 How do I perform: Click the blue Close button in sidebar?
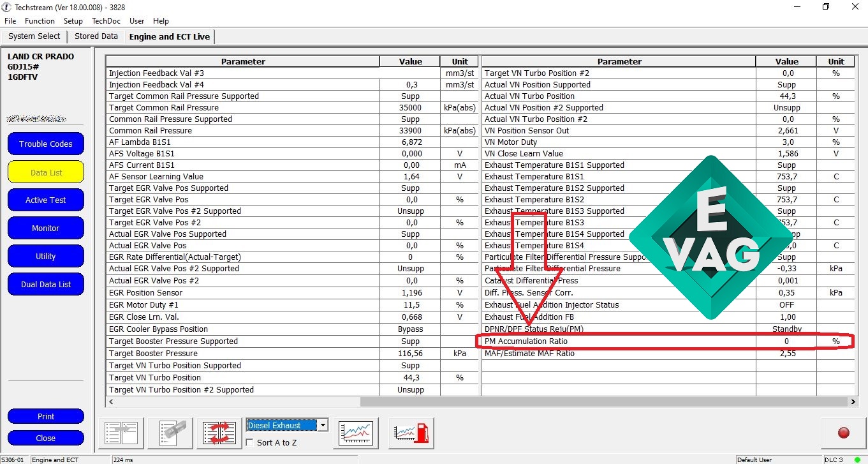(x=46, y=438)
